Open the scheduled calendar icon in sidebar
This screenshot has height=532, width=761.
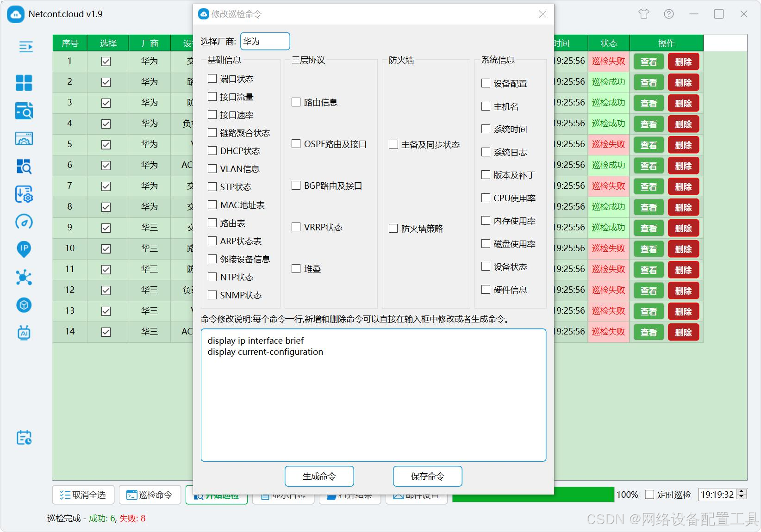click(x=24, y=438)
